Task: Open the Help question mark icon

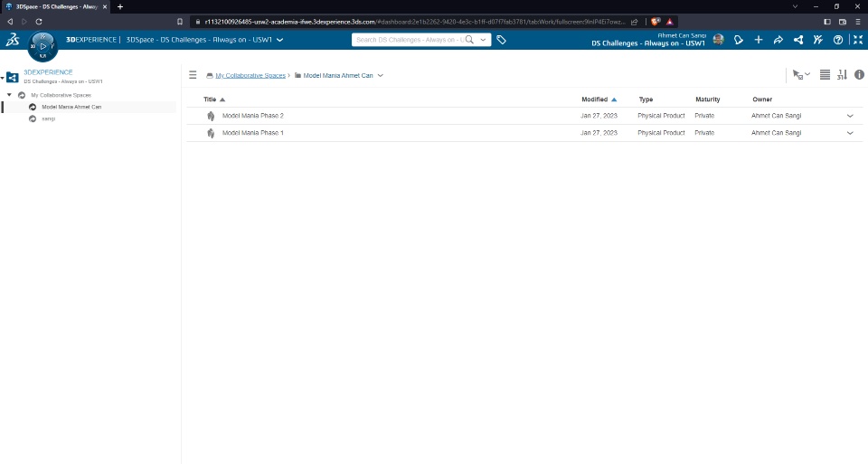Action: pyautogui.click(x=838, y=40)
